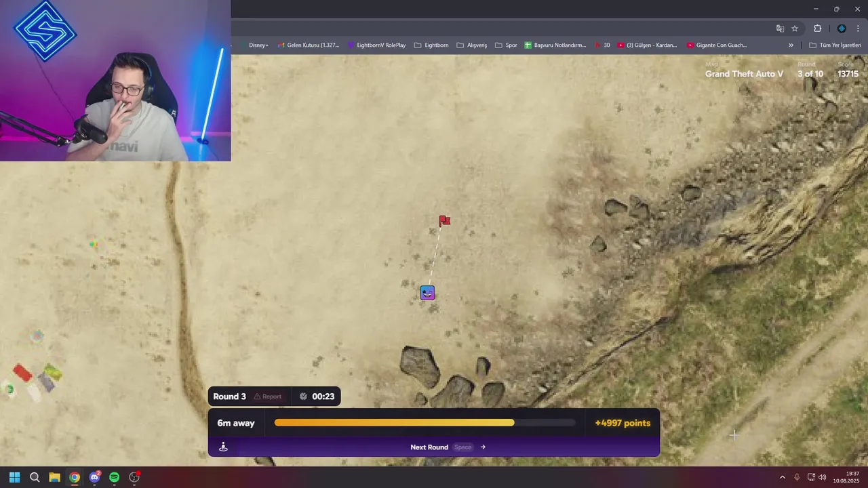
Task: Click the +4997 points label
Action: click(623, 423)
